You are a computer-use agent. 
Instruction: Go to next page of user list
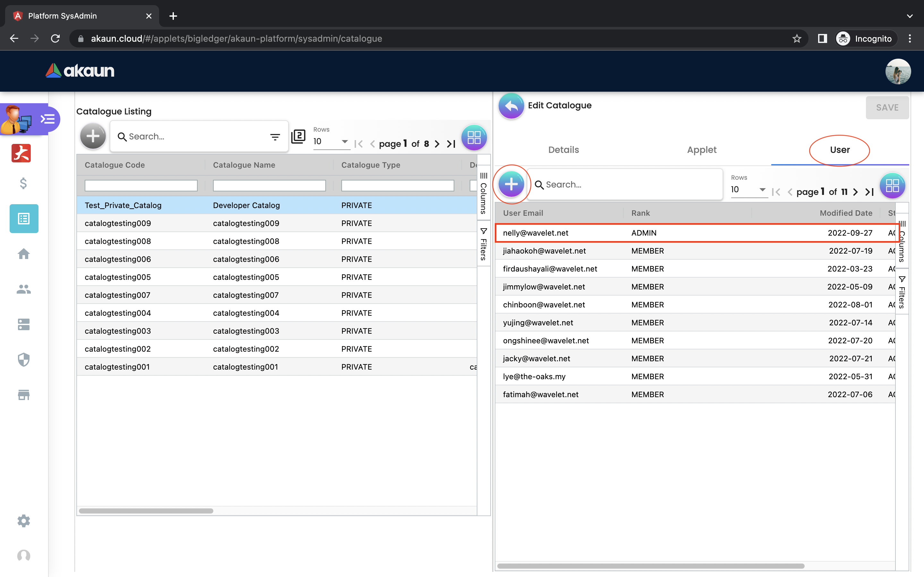click(856, 192)
